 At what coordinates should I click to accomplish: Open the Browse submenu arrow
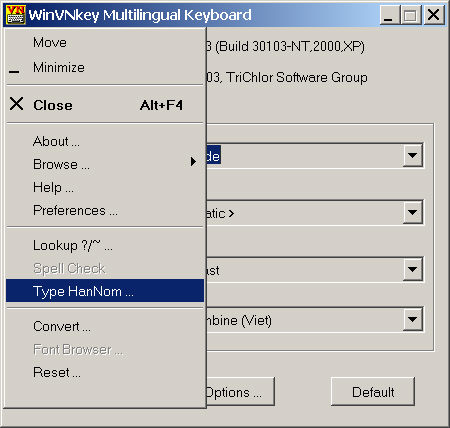pos(193,162)
